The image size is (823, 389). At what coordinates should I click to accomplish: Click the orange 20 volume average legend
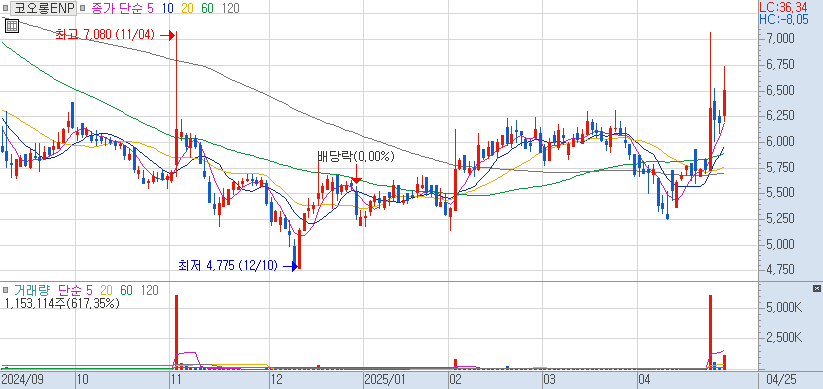106,290
